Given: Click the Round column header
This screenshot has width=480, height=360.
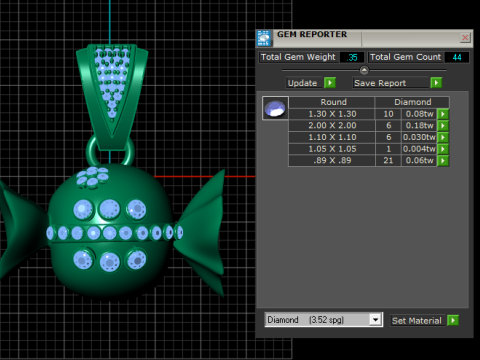Looking at the screenshot, I should pyautogui.click(x=332, y=102).
